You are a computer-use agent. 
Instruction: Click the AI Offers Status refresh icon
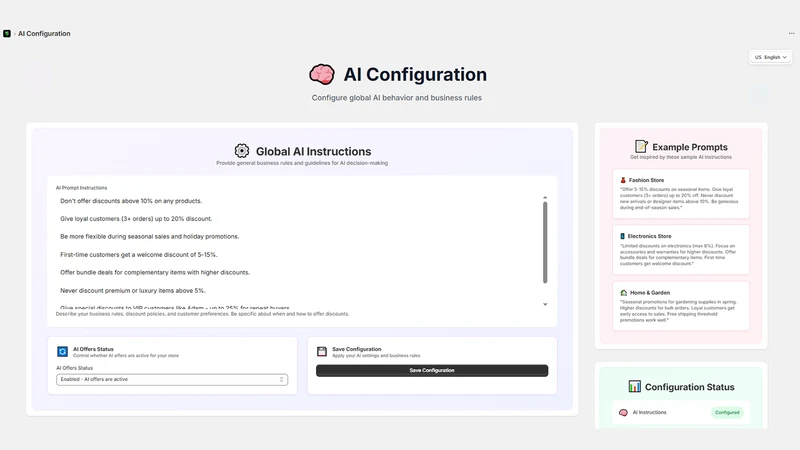click(x=62, y=352)
